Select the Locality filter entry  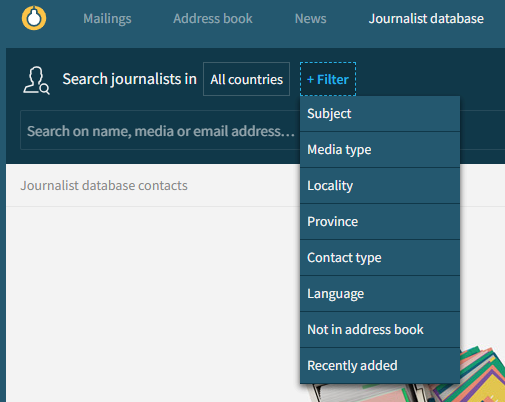(380, 186)
